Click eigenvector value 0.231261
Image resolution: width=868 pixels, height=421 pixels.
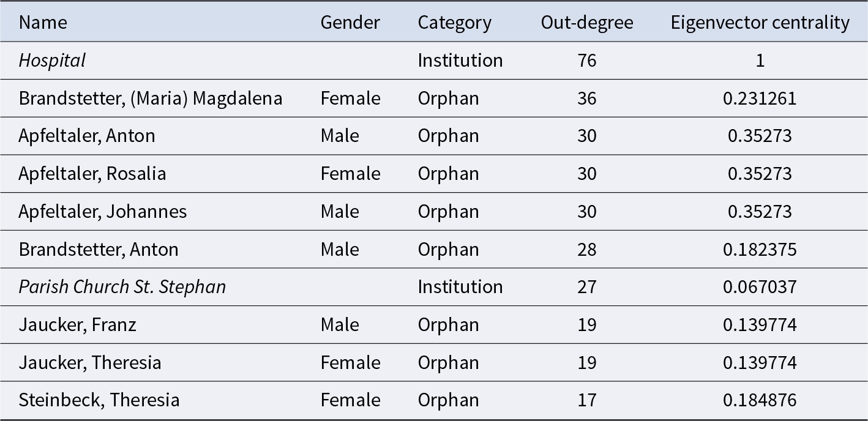pyautogui.click(x=760, y=98)
